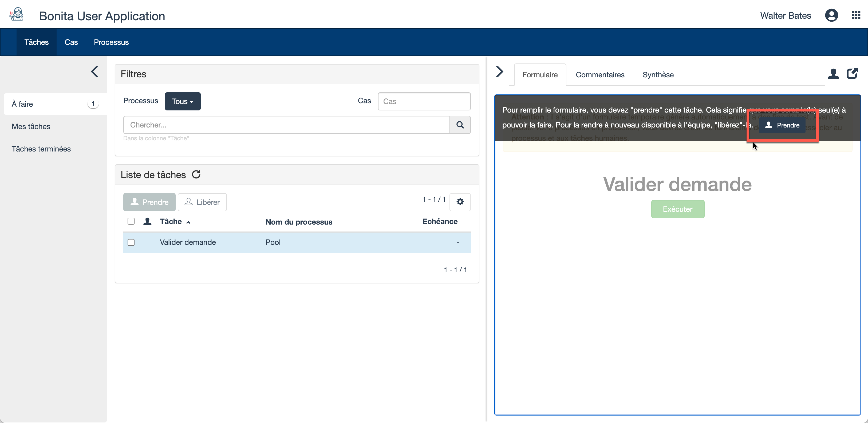Image resolution: width=868 pixels, height=423 pixels.
Task: Click Prendre button in task list toolbar
Action: (x=149, y=202)
